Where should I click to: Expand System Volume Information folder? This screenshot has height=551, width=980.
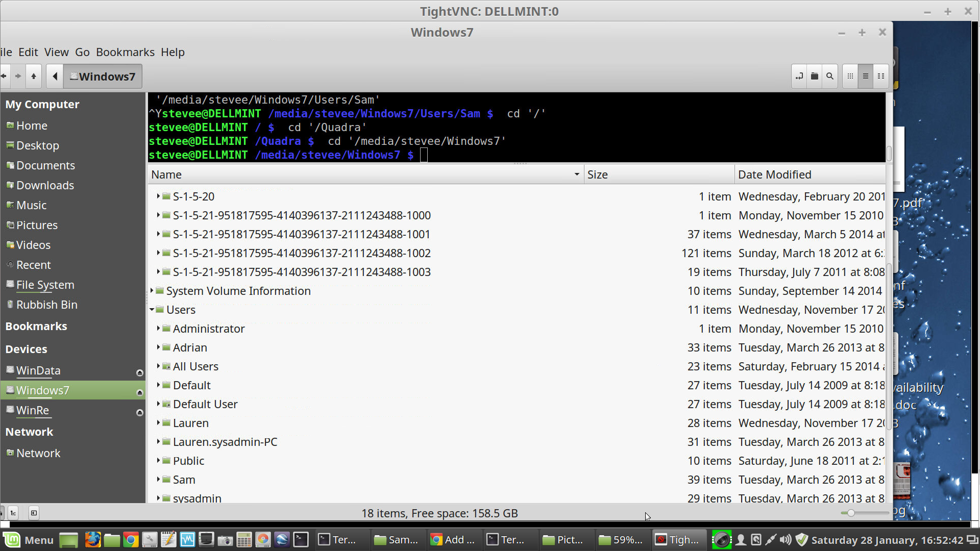(152, 291)
